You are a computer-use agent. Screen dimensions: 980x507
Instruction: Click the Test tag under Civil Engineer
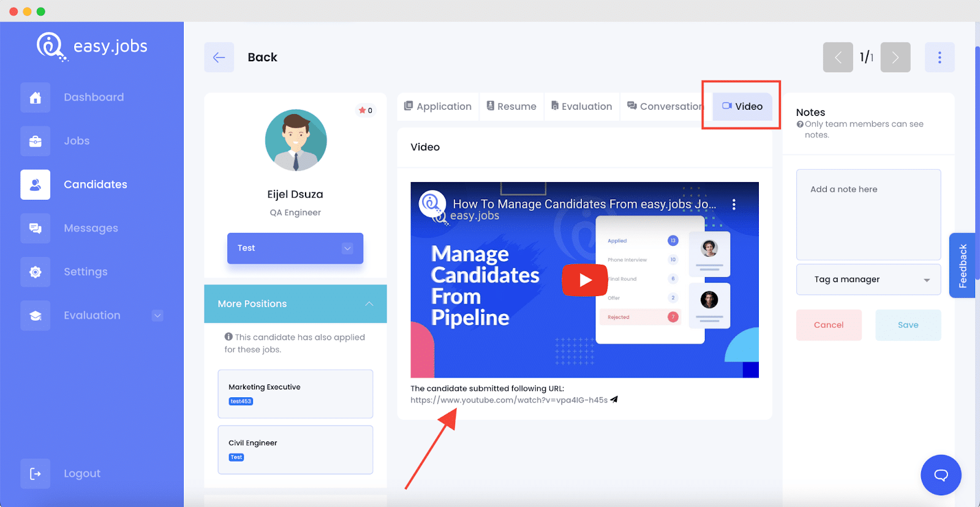(x=236, y=457)
